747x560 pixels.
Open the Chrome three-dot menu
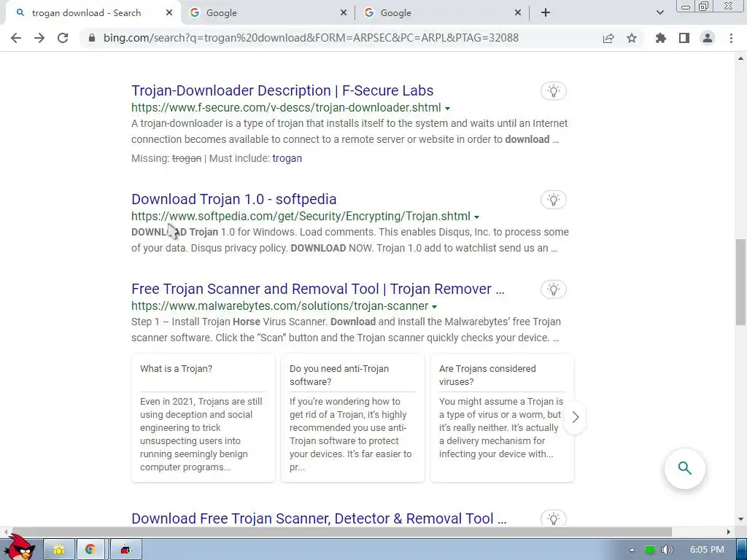pyautogui.click(x=731, y=38)
